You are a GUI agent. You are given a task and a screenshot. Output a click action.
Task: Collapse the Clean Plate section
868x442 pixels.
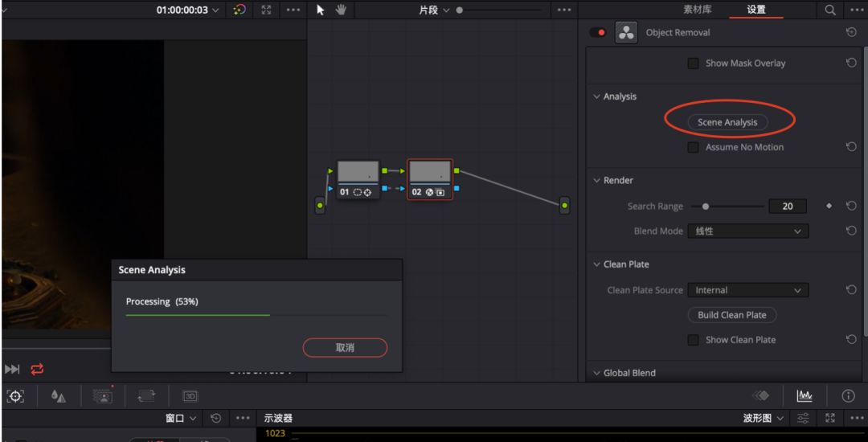[596, 264]
